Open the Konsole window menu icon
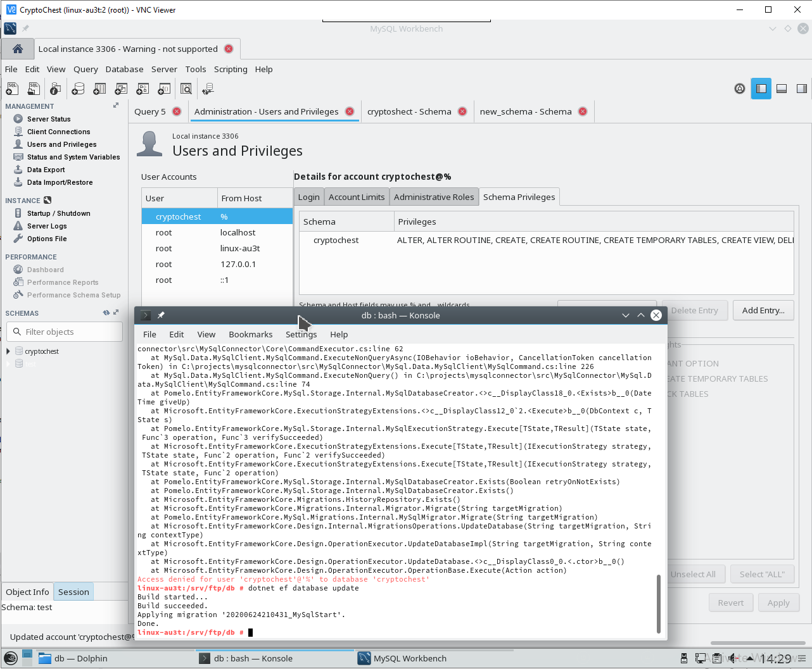The image size is (812, 669). coord(146,315)
